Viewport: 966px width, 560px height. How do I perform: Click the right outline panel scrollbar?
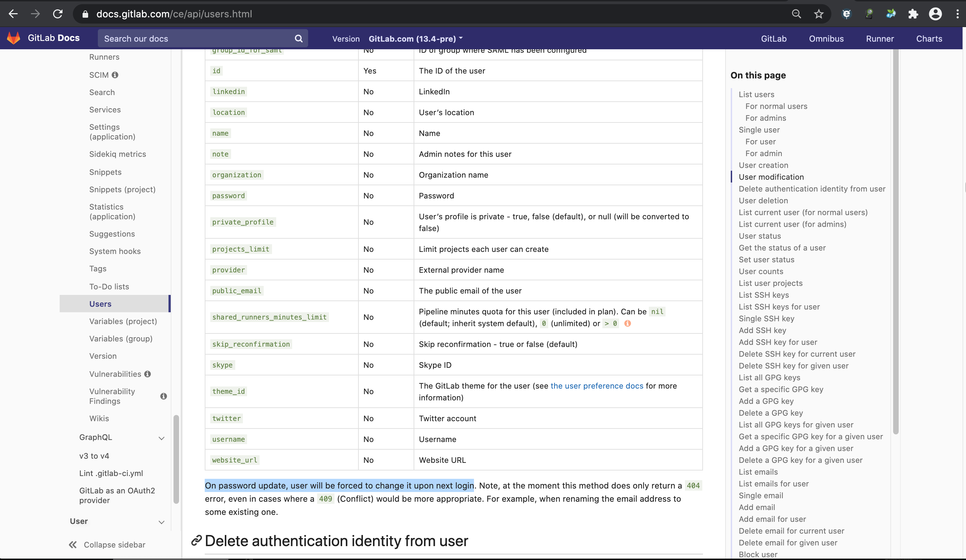click(x=896, y=241)
